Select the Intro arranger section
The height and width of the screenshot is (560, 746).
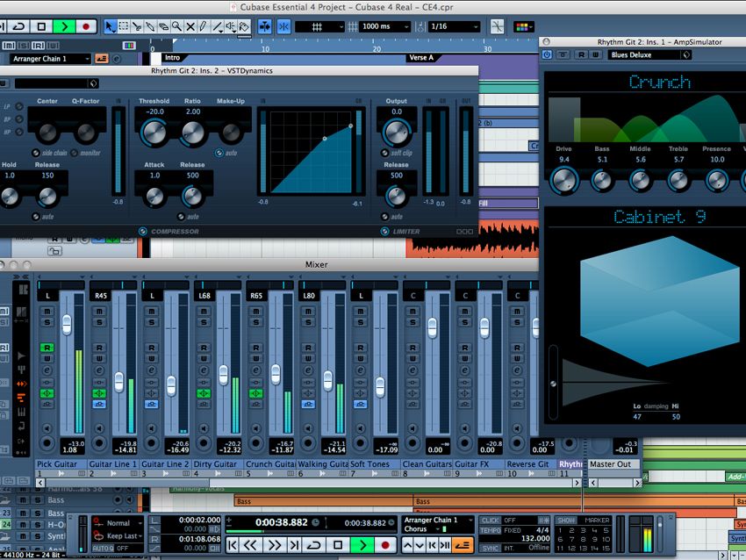172,58
